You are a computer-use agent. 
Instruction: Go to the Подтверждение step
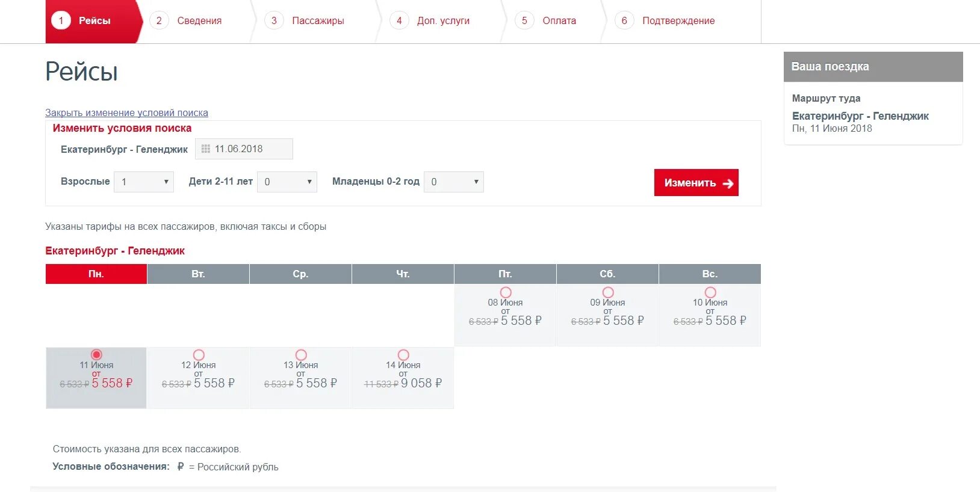point(678,20)
